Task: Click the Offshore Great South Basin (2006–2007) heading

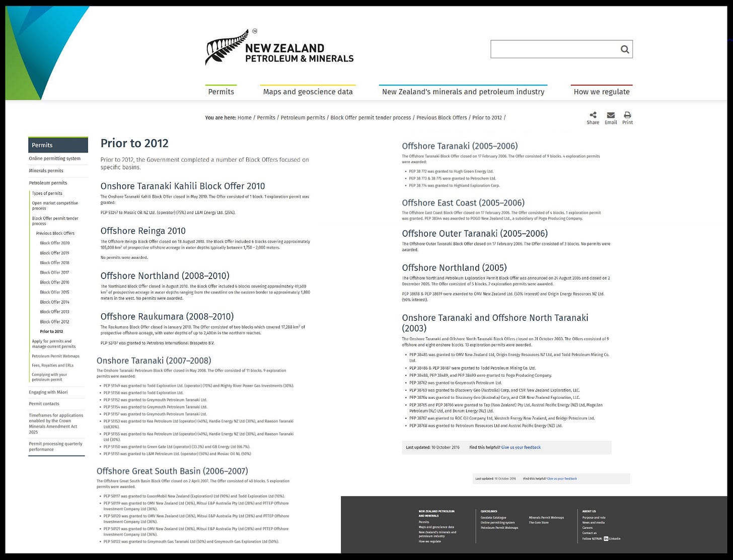Action: tap(172, 471)
